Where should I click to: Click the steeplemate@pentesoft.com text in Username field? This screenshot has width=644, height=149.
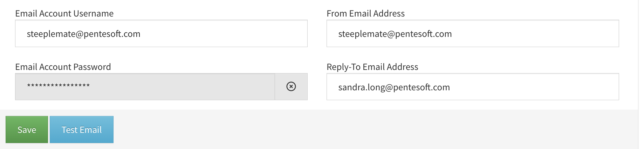83,34
